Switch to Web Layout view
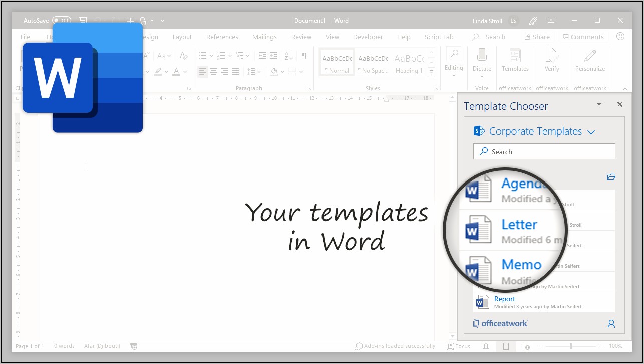Image resolution: width=644 pixels, height=364 pixels. point(526,346)
